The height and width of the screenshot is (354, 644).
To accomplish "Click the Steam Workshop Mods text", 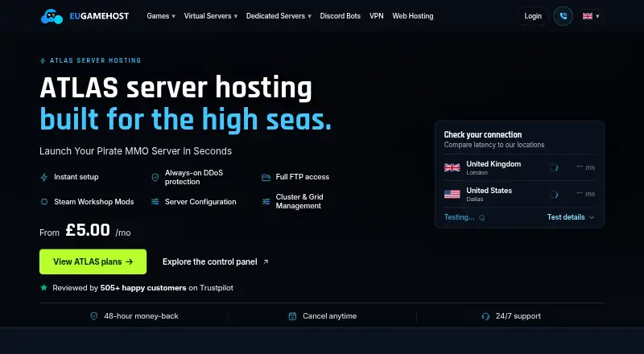I will point(94,202).
